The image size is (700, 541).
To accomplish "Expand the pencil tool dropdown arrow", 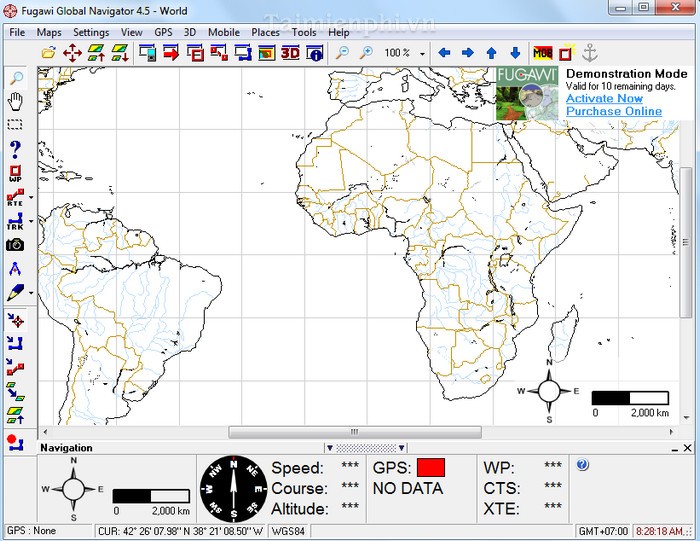I will (31, 293).
